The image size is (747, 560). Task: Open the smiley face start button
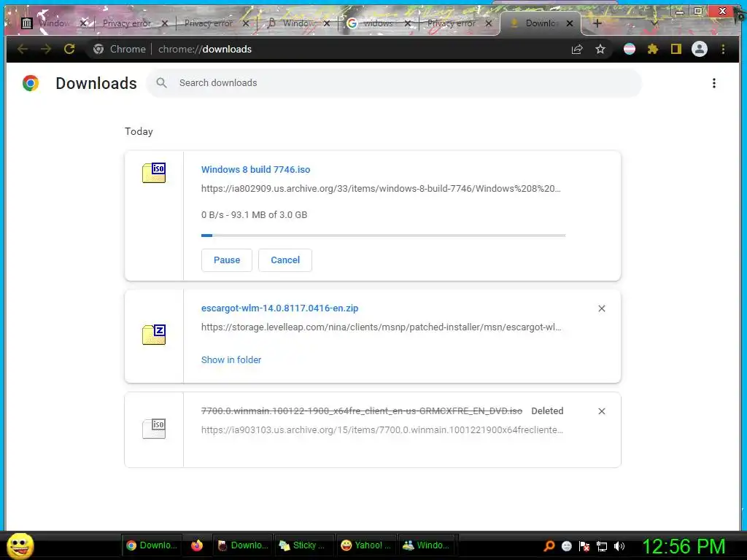[x=20, y=545]
